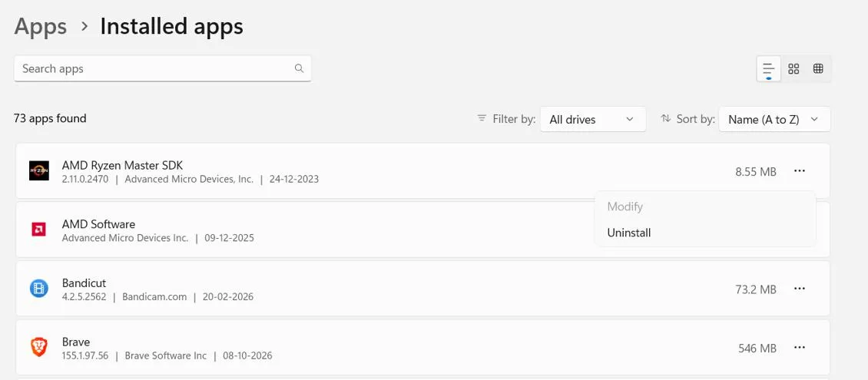Image resolution: width=868 pixels, height=380 pixels.
Task: Click the search magnifier icon
Action: pyautogui.click(x=299, y=68)
